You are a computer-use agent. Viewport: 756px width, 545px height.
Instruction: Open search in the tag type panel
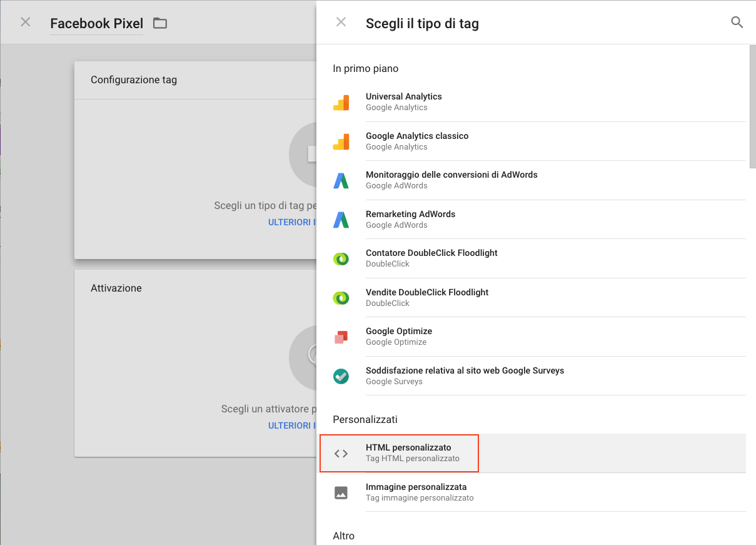(x=737, y=23)
